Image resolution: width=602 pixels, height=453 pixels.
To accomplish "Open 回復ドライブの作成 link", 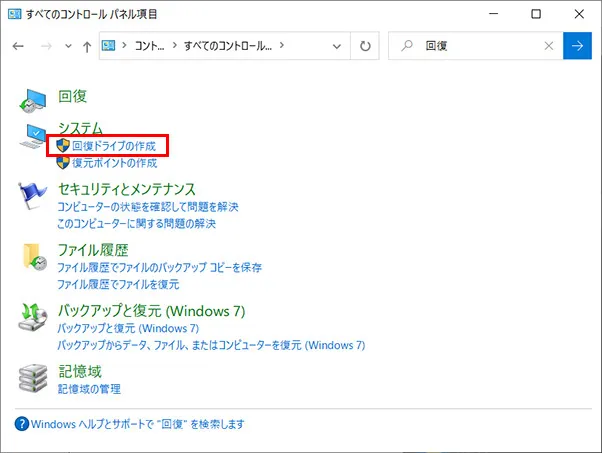I will [114, 146].
